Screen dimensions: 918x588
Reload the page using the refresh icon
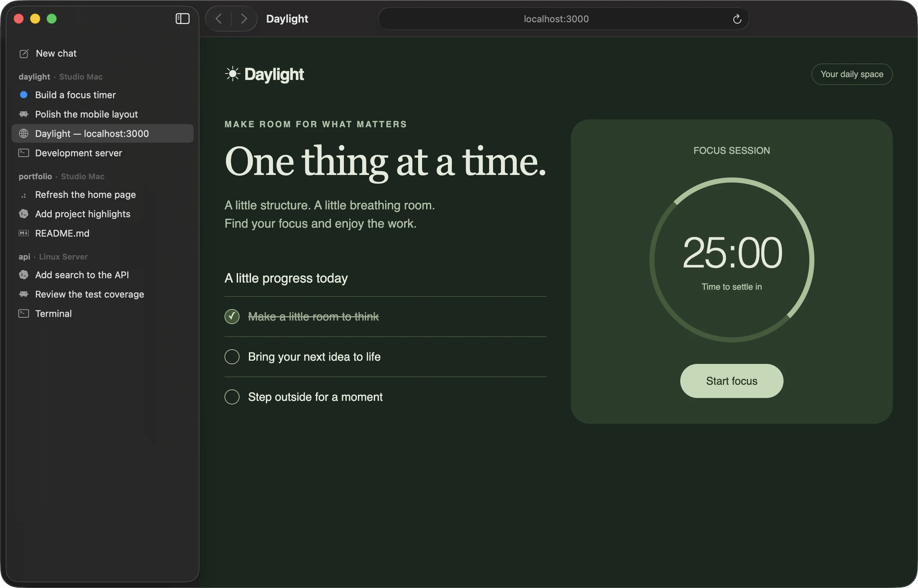click(737, 19)
